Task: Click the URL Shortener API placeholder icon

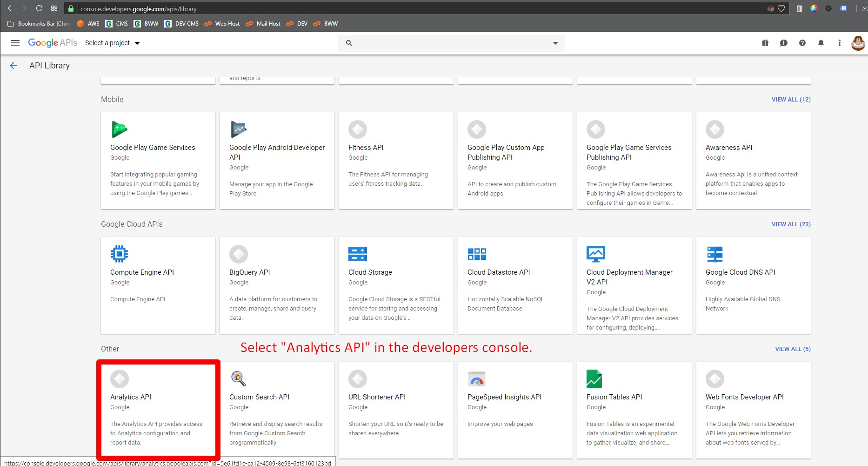Action: (358, 379)
